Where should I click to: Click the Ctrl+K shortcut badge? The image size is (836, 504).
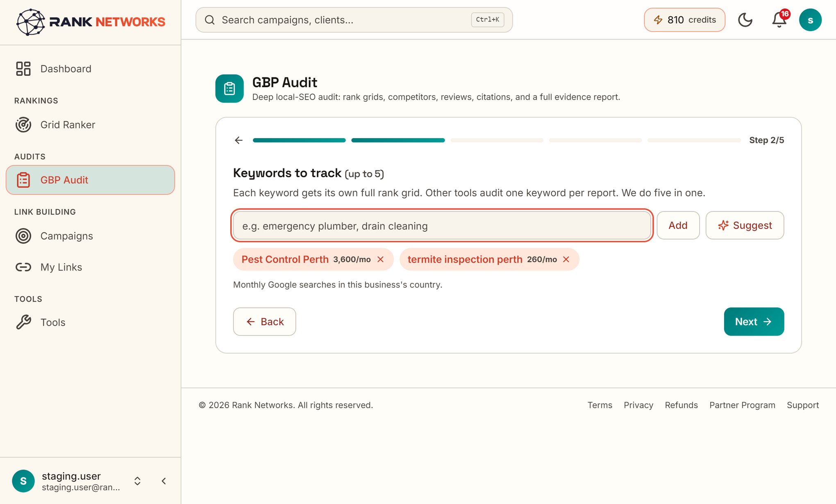click(487, 20)
